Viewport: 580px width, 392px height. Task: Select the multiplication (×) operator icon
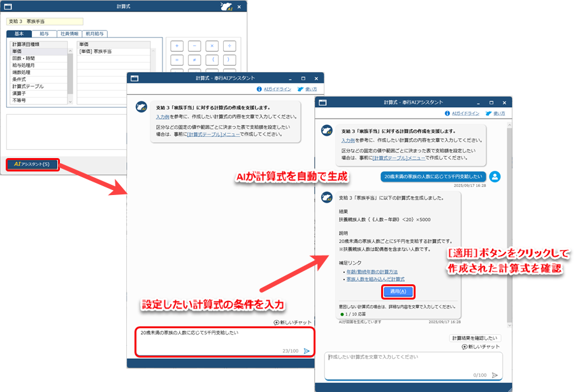pyautogui.click(x=212, y=46)
